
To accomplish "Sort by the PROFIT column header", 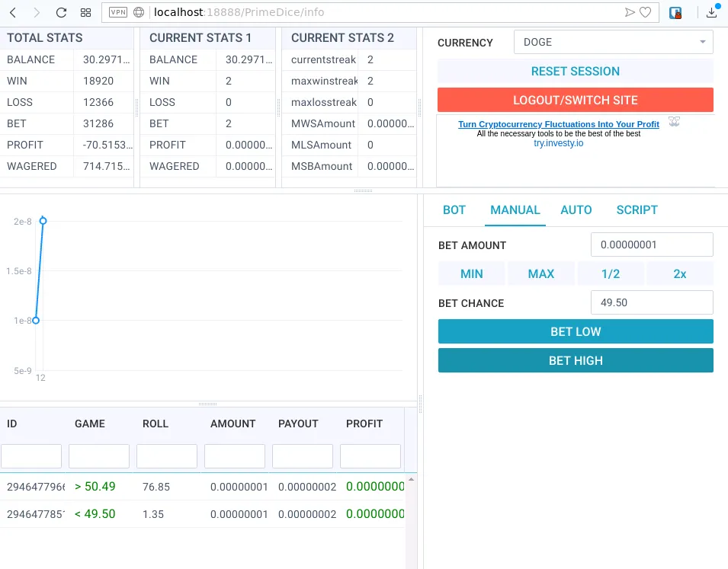I will (x=364, y=424).
